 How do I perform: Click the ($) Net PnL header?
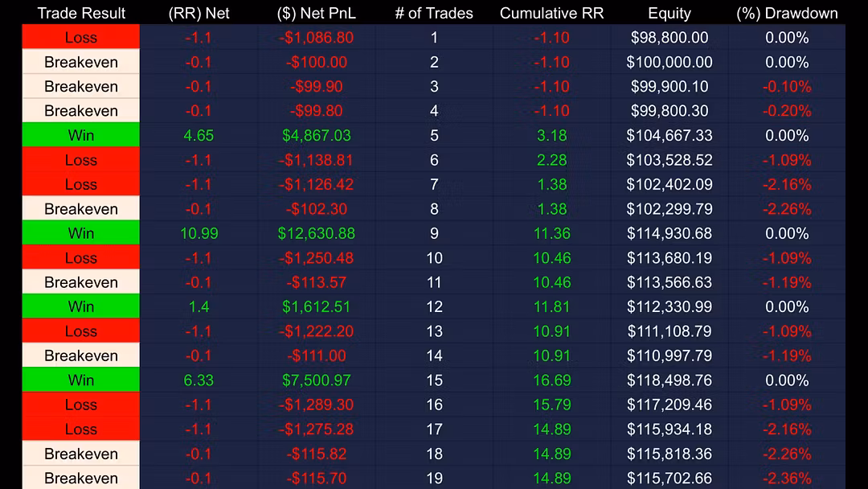[x=316, y=14]
